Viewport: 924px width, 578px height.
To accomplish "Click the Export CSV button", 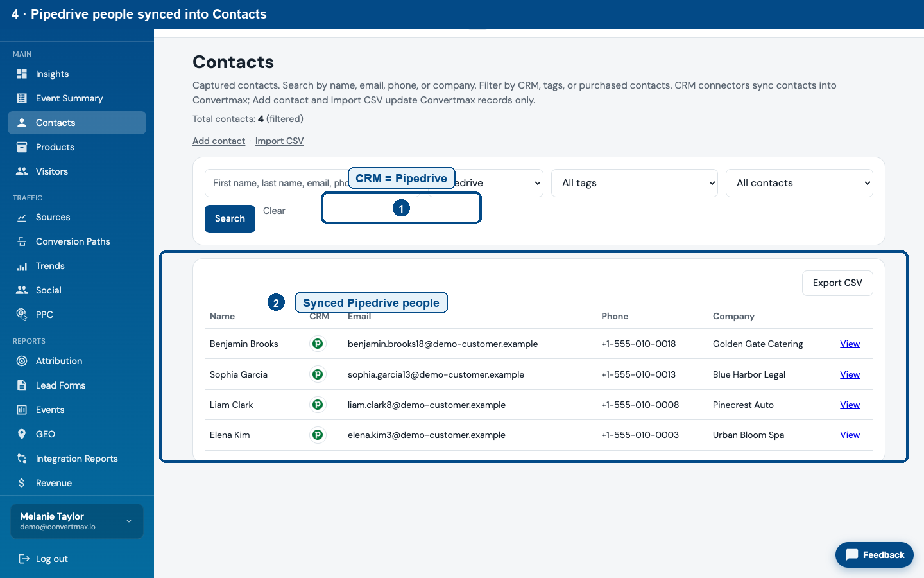I will coord(837,283).
